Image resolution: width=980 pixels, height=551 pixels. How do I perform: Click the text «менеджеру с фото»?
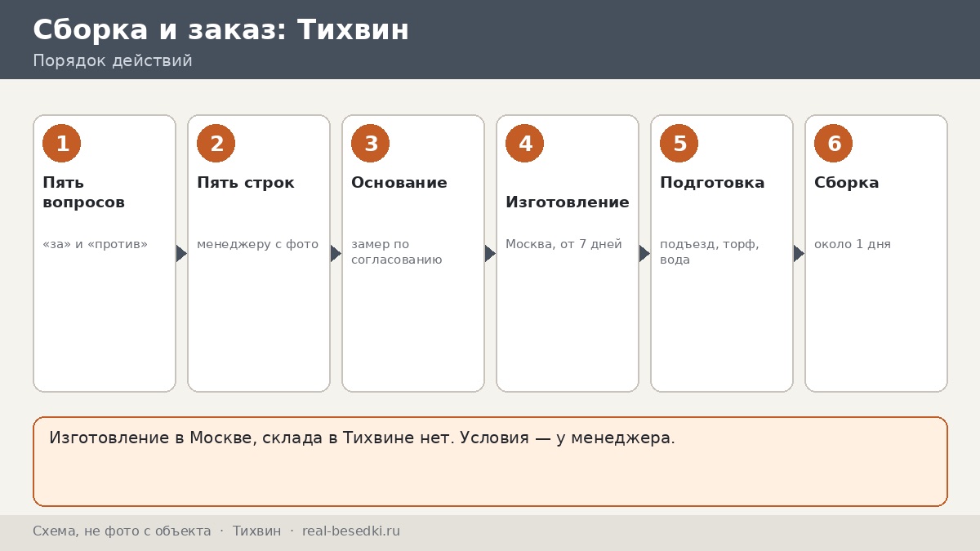(258, 244)
